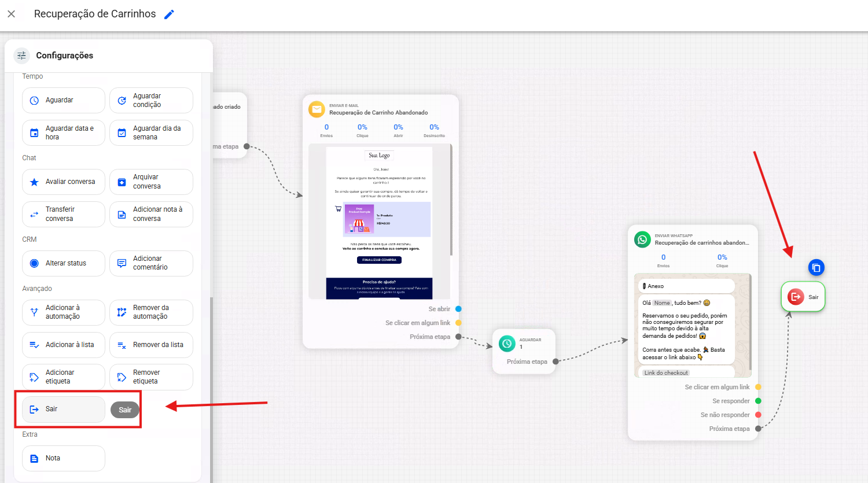This screenshot has height=483, width=868.
Task: Add the Aguardar condição step
Action: click(151, 100)
